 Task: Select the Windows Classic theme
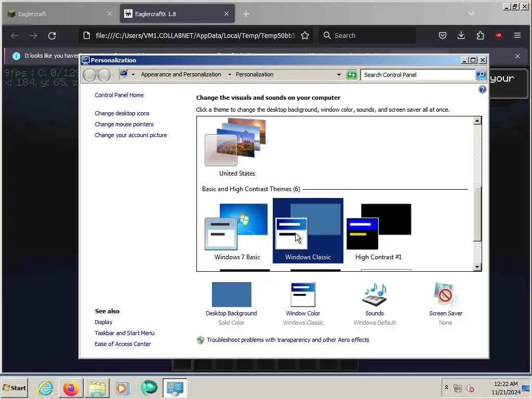308,231
